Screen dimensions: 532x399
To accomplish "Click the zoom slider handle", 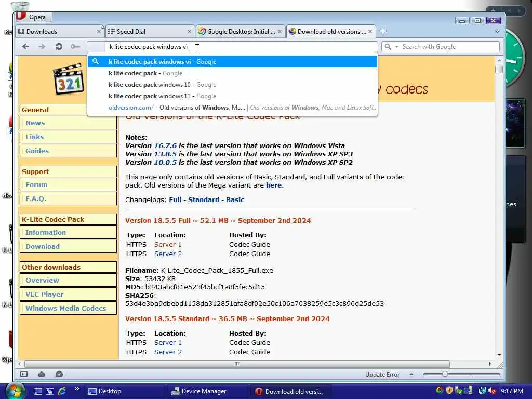I will [x=445, y=374].
